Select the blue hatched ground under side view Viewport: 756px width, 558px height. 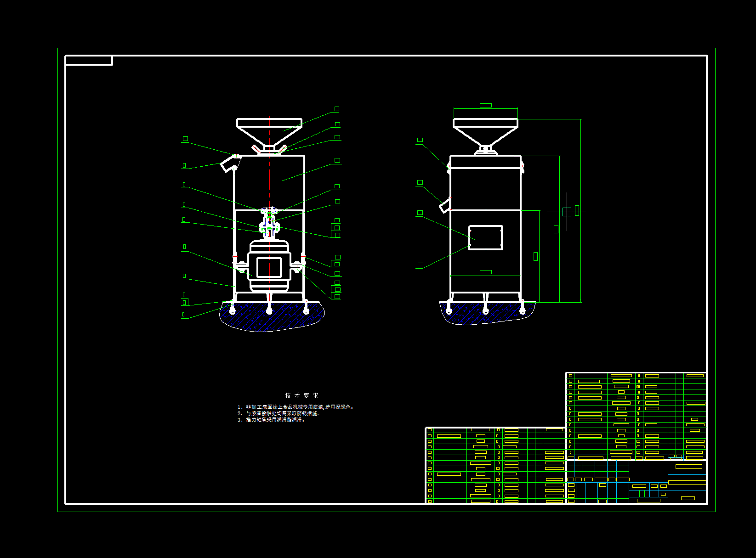pyautogui.click(x=487, y=313)
